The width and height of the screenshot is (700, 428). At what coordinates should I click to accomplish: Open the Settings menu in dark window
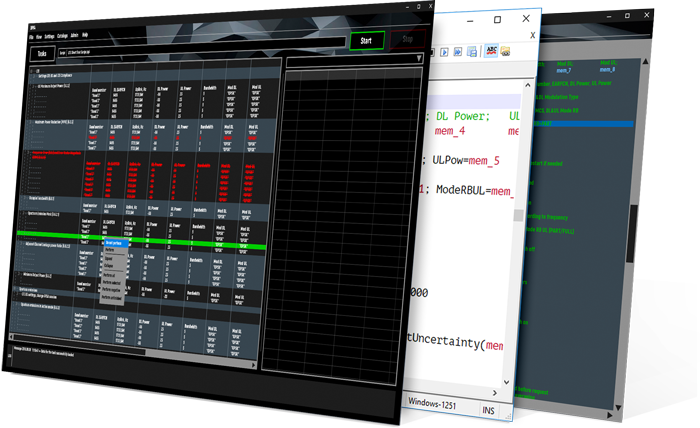(x=49, y=36)
